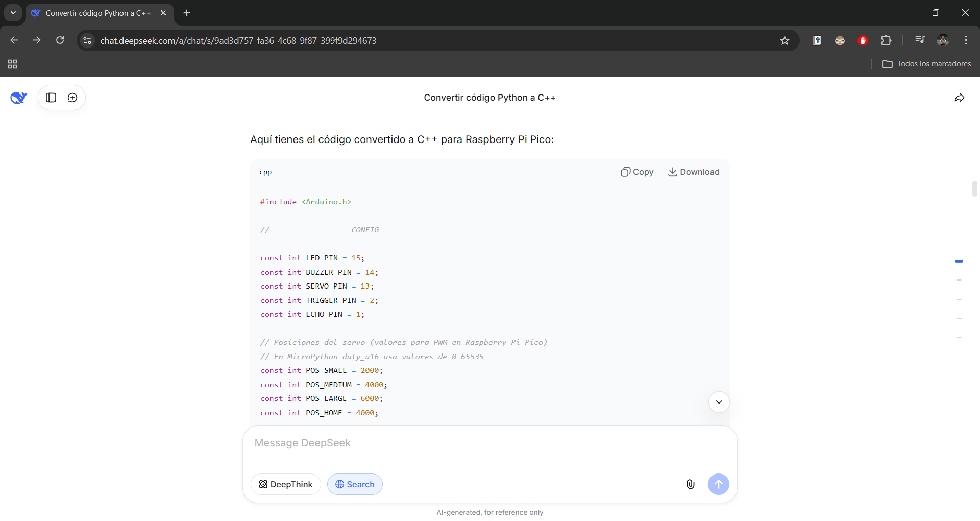Screen dimensions: 980x521
Task: Click the share conversation arrow icon
Action: (959, 98)
